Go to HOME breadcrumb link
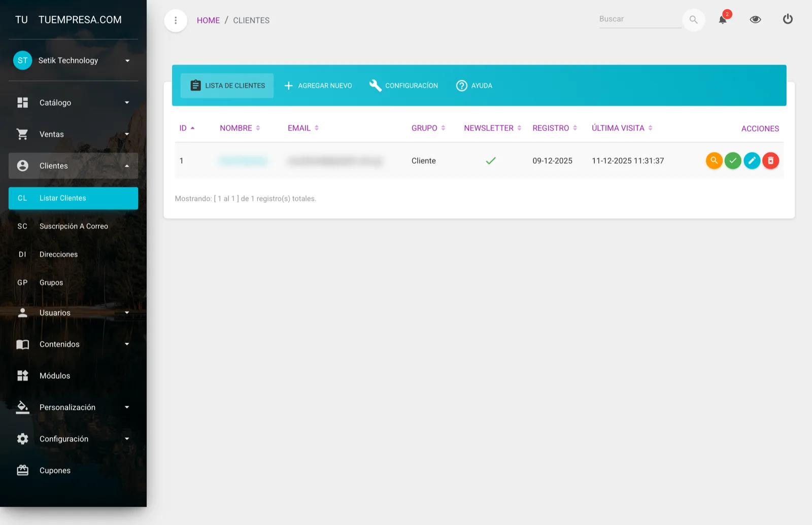The image size is (812, 525). [208, 20]
